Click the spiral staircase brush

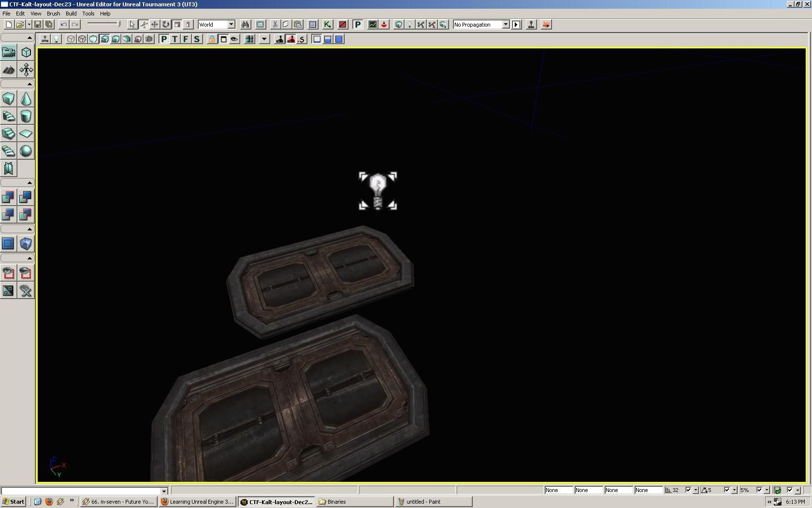(9, 151)
